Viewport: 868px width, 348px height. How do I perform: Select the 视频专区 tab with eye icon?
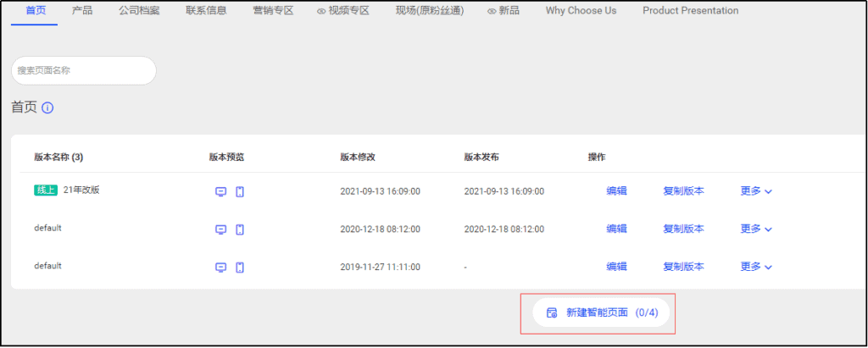coord(343,11)
